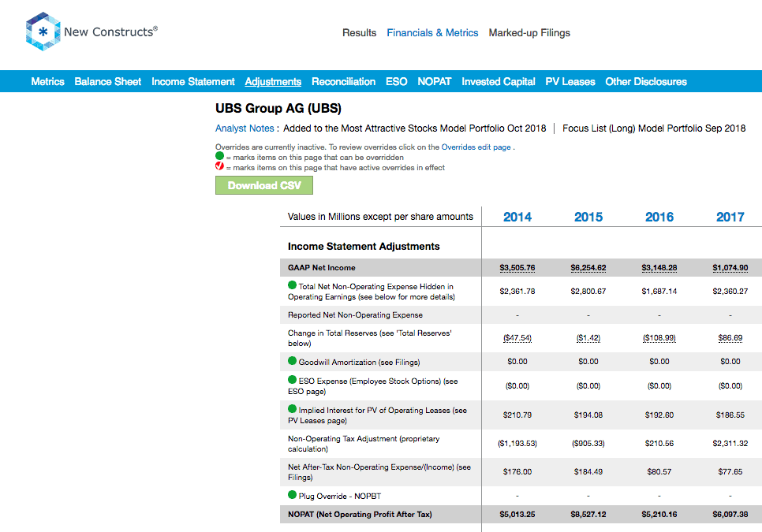
Task: Open the Analyst Notes link
Action: (x=245, y=128)
